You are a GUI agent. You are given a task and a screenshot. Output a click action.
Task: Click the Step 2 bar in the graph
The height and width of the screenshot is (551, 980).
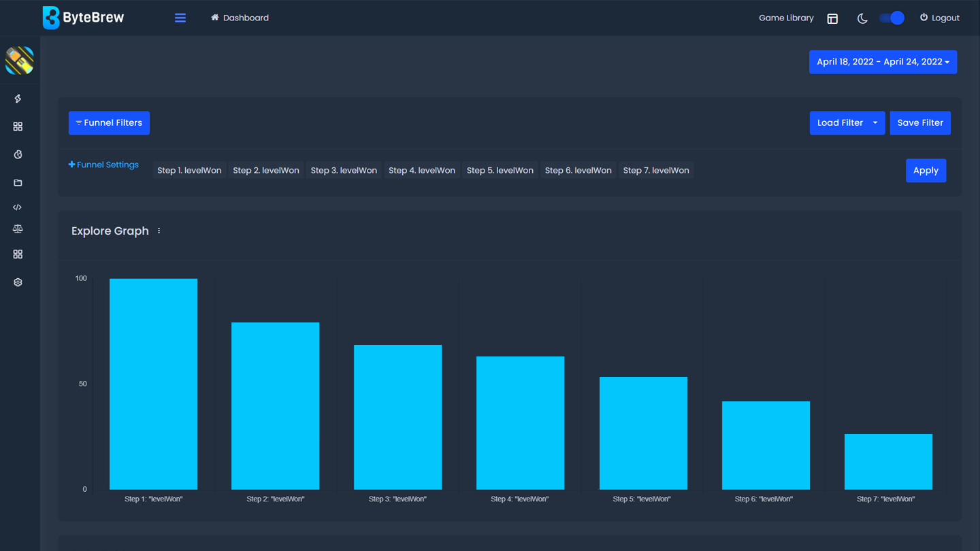point(276,406)
